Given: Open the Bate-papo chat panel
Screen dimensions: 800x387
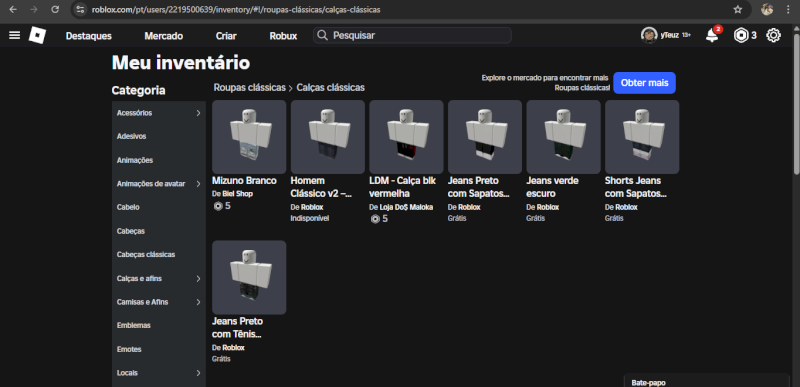Looking at the screenshot, I should 707,381.
